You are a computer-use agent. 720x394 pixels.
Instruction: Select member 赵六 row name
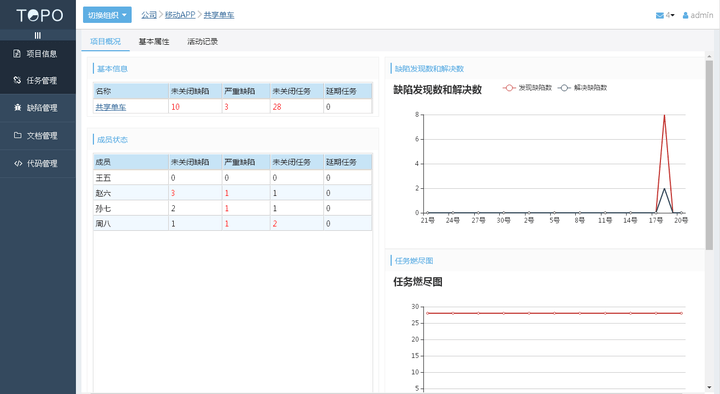103,193
